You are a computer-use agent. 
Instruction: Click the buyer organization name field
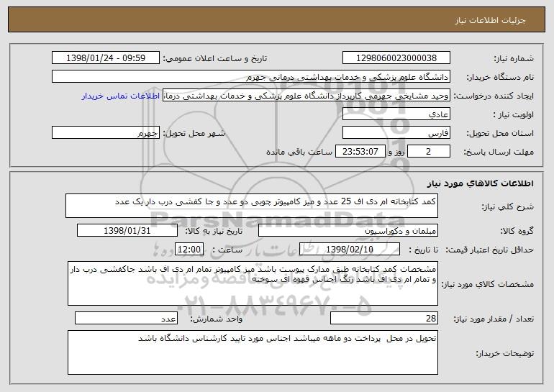pyautogui.click(x=251, y=77)
